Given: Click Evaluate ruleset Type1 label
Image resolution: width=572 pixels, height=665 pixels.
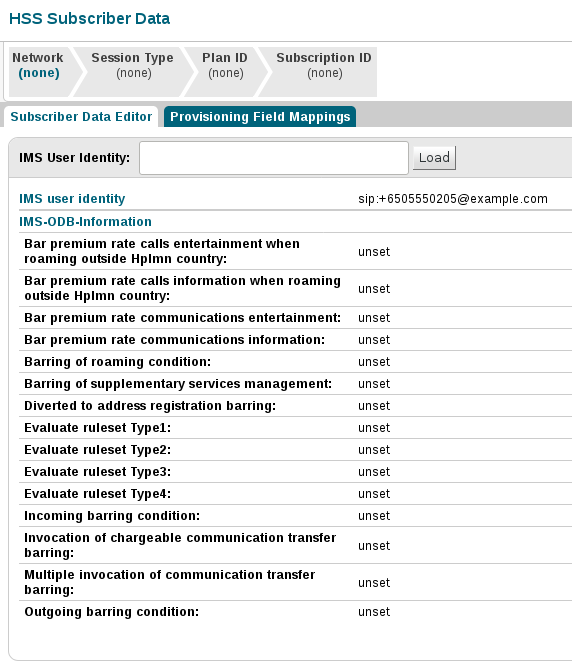Looking at the screenshot, I should click(98, 428).
